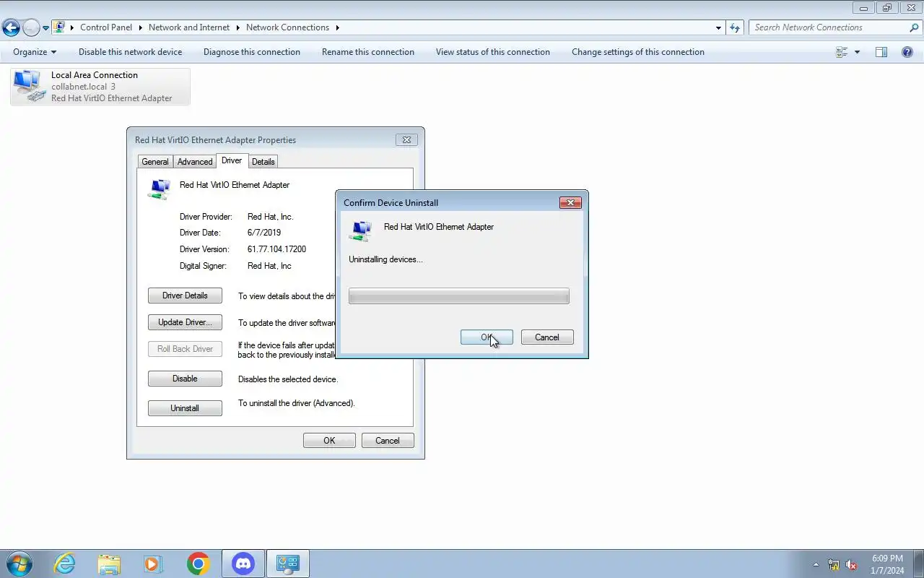Toggle the preview pane icon
Screen dimensions: 924x578
881,52
